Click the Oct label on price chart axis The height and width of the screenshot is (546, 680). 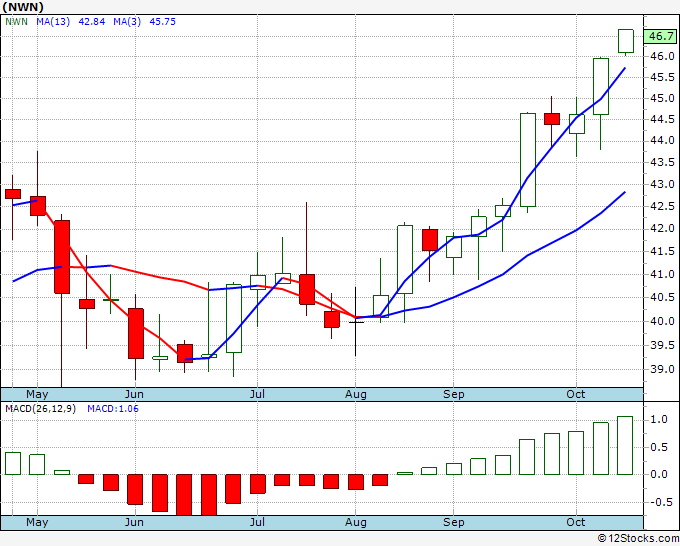576,395
